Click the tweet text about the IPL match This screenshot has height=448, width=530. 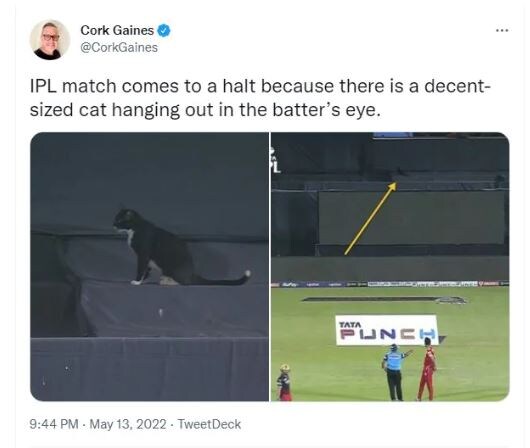pyautogui.click(x=260, y=98)
